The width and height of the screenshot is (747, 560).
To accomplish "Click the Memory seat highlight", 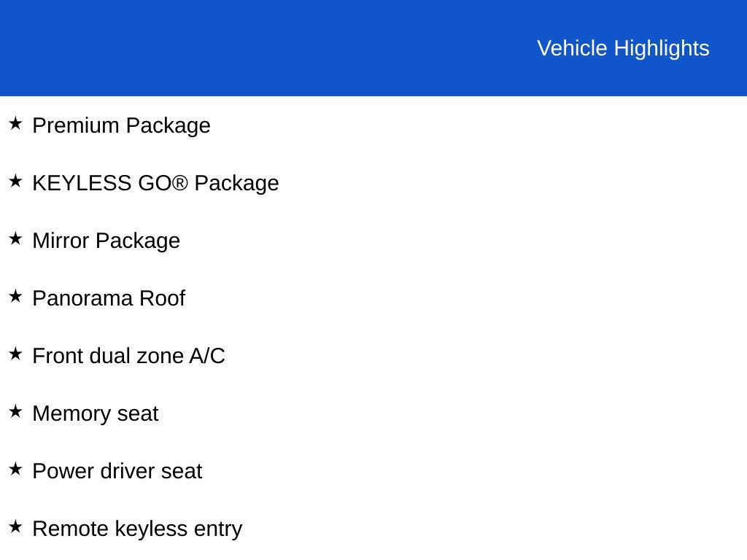I will [96, 414].
